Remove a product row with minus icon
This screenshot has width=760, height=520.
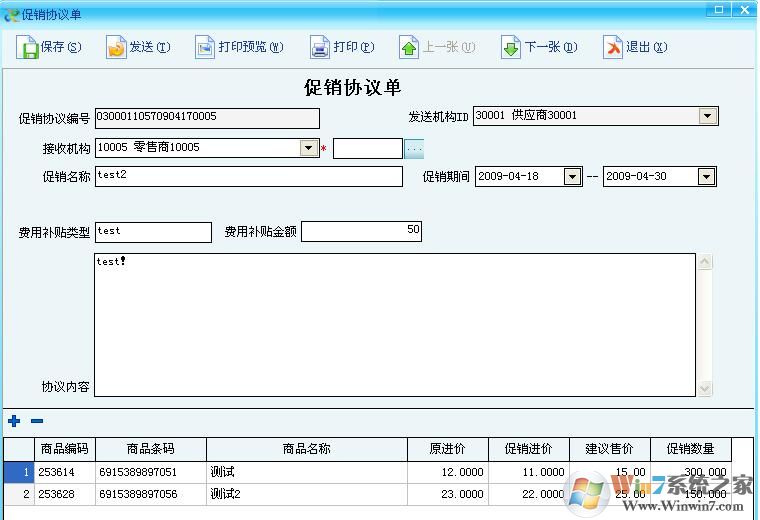point(37,421)
